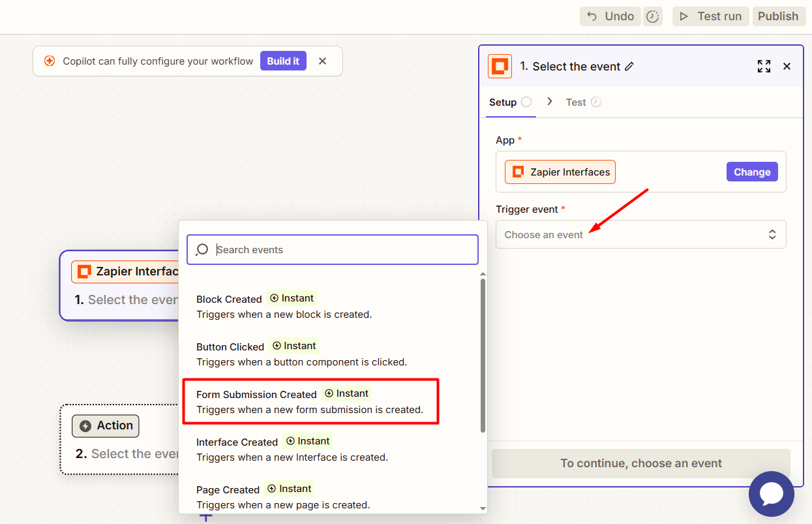812x524 pixels.
Task: Close the step setup panel
Action: point(787,66)
